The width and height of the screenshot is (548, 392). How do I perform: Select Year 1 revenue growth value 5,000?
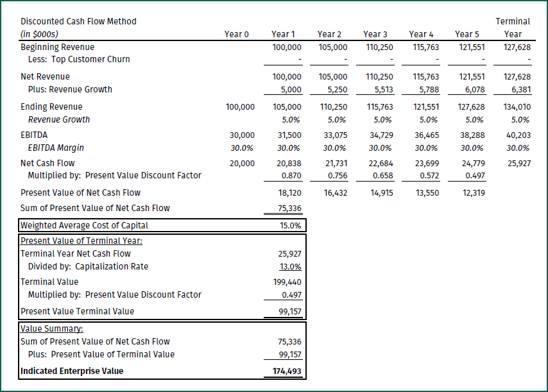tap(291, 90)
